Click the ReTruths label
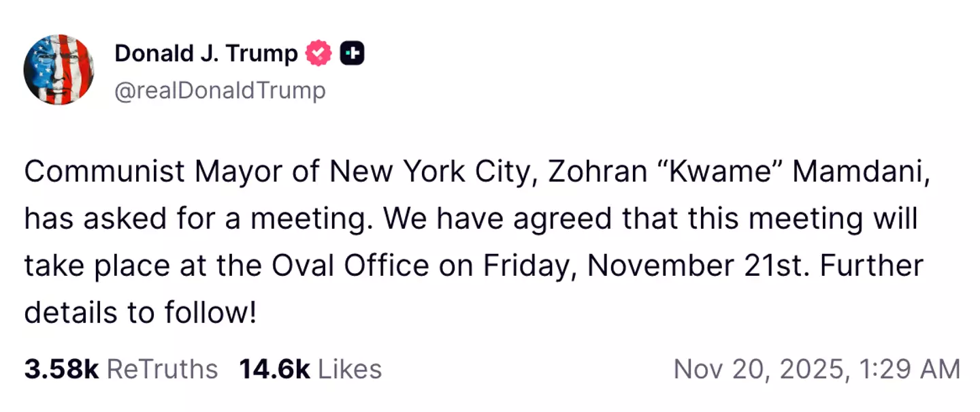The height and width of the screenshot is (412, 980). pyautogui.click(x=163, y=370)
